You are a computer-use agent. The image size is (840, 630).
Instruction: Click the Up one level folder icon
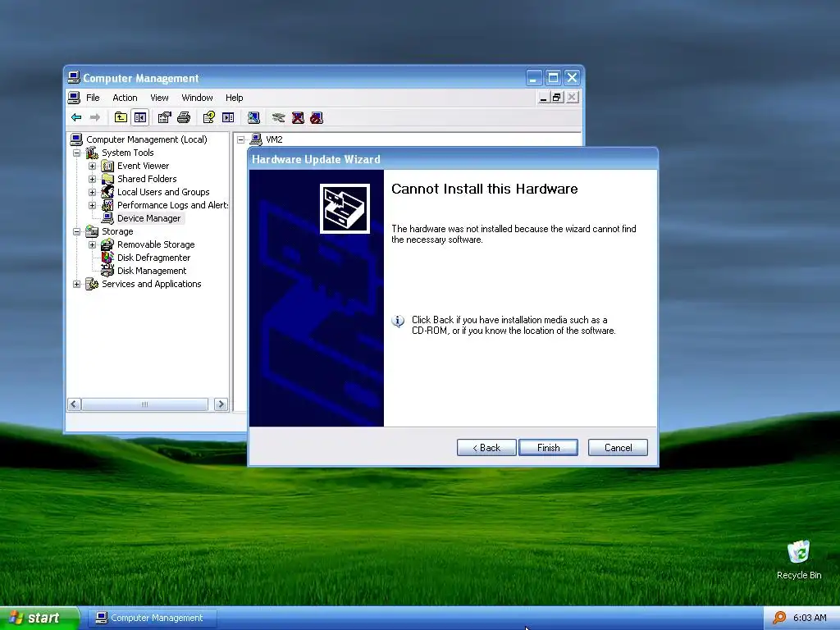(121, 117)
